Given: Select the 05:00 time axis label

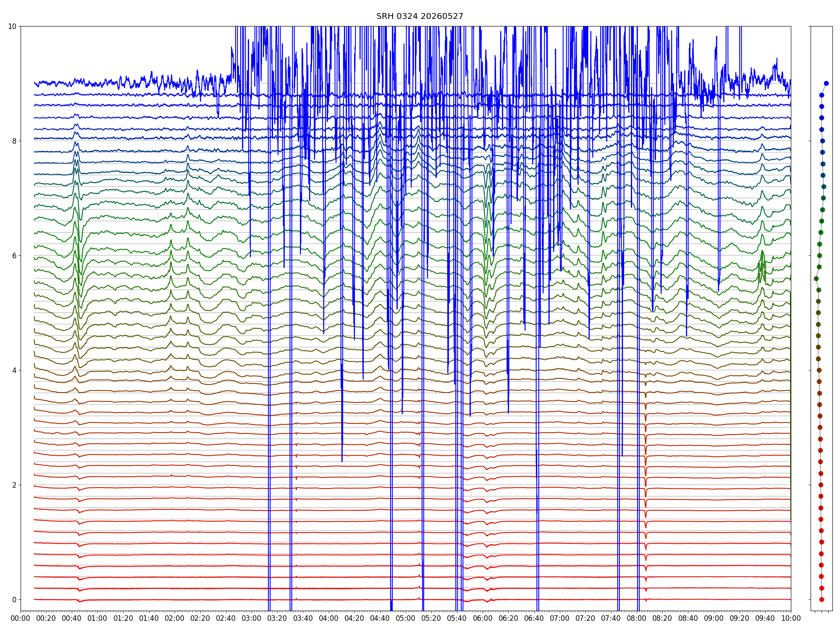Looking at the screenshot, I should [406, 619].
